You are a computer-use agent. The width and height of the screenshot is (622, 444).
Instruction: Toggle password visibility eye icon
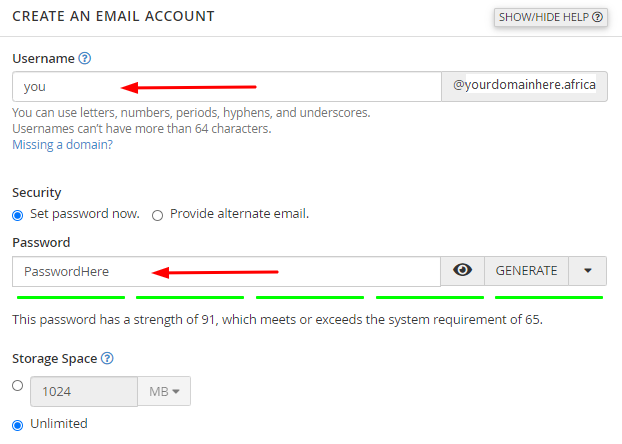462,271
